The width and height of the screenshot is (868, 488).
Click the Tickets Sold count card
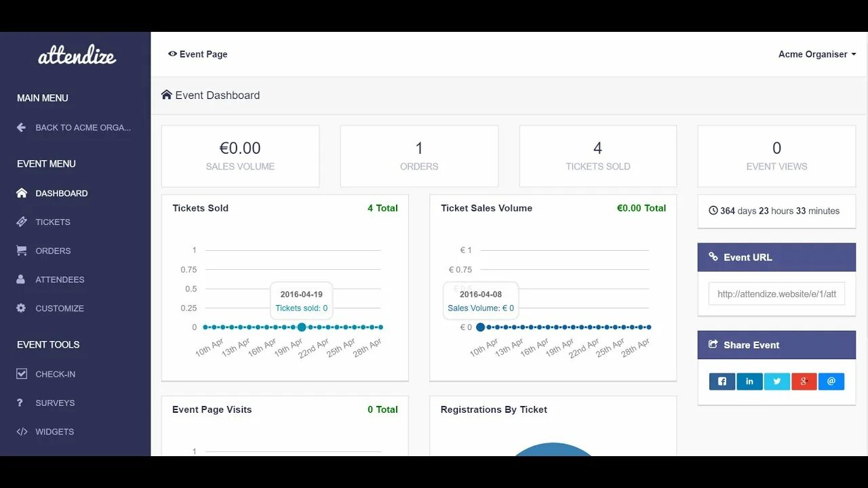[x=598, y=156]
